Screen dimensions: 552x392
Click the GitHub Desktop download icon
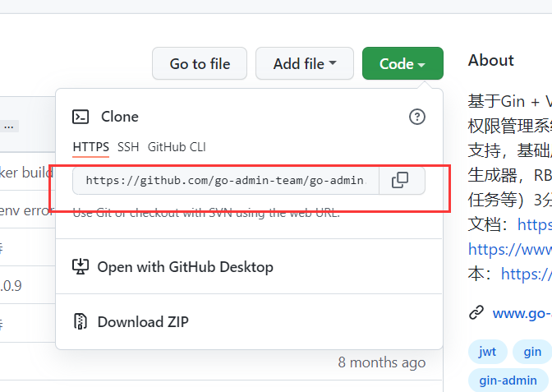coord(80,267)
